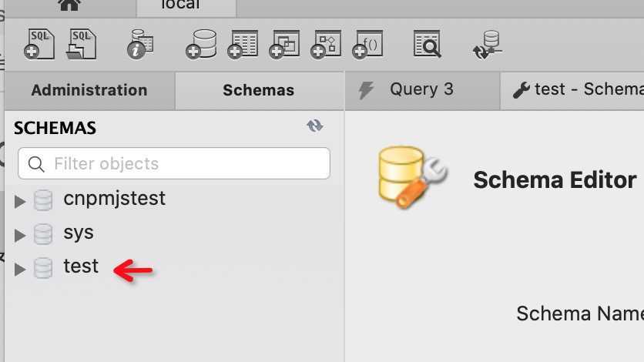The width and height of the screenshot is (644, 362).
Task: Open the object inspector info icon
Action: tap(140, 45)
